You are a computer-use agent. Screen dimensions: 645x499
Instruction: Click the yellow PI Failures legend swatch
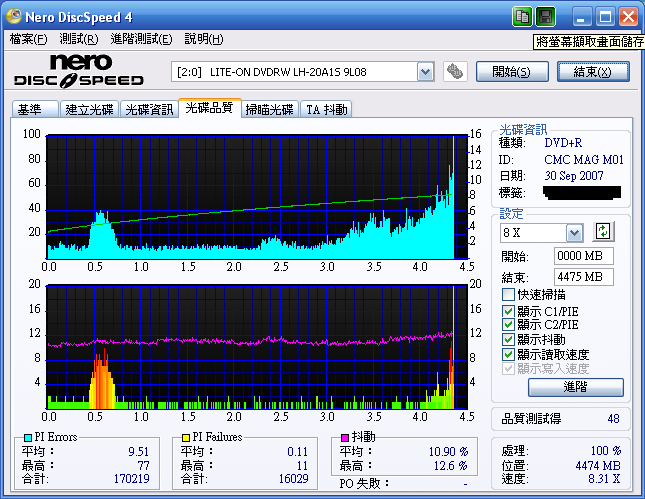click(x=186, y=437)
